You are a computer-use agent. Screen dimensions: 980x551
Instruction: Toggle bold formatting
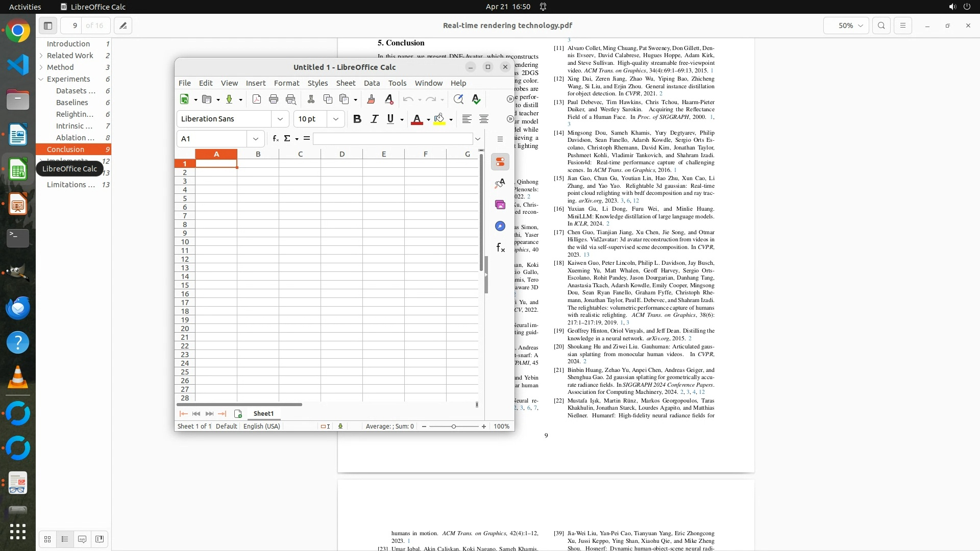coord(357,119)
